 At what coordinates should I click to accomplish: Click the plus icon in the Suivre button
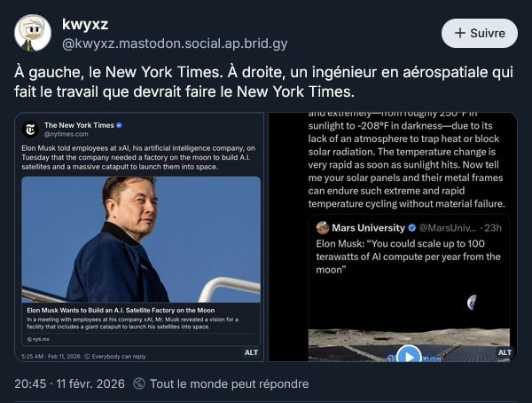pos(459,33)
